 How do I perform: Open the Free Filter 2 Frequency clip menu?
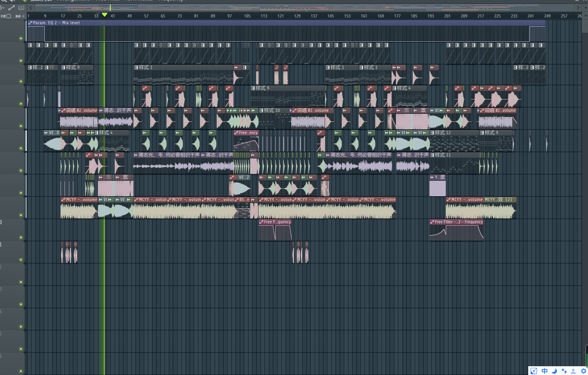point(432,222)
